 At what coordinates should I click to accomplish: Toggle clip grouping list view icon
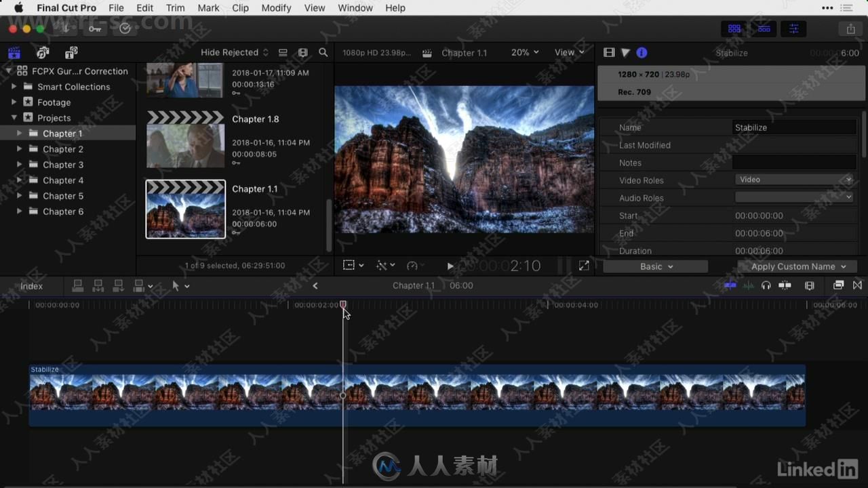[x=283, y=53]
